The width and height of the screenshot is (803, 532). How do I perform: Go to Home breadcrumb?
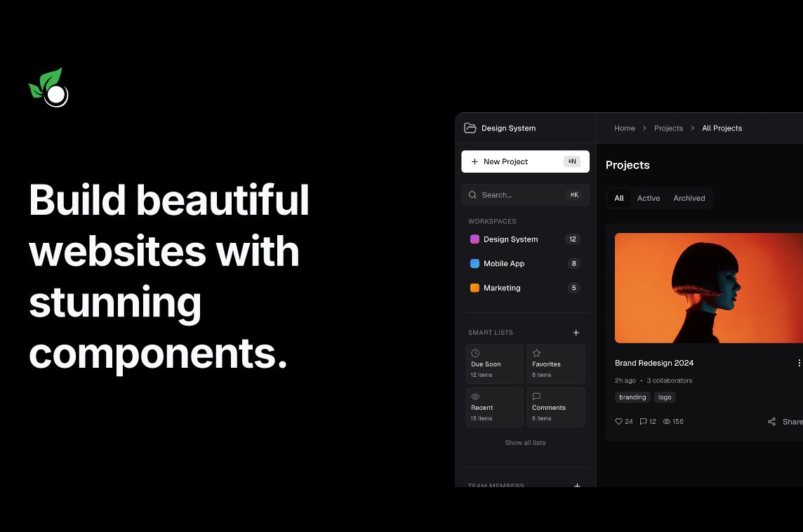tap(624, 128)
